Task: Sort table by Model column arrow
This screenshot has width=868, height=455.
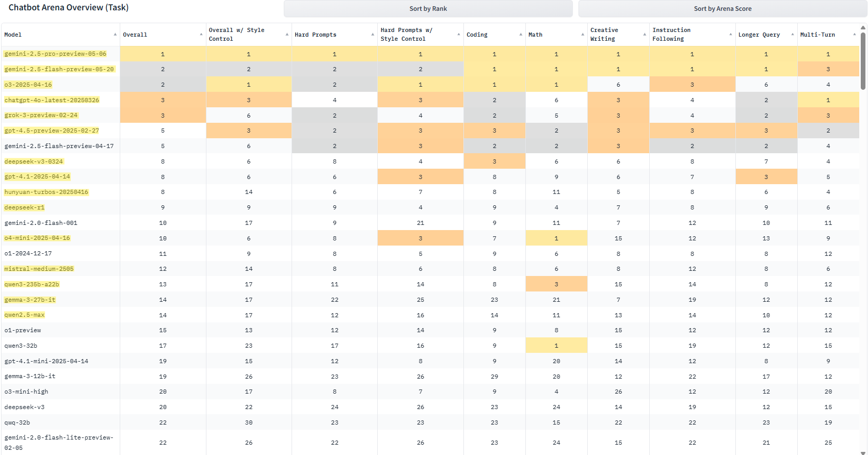Action: pos(115,35)
